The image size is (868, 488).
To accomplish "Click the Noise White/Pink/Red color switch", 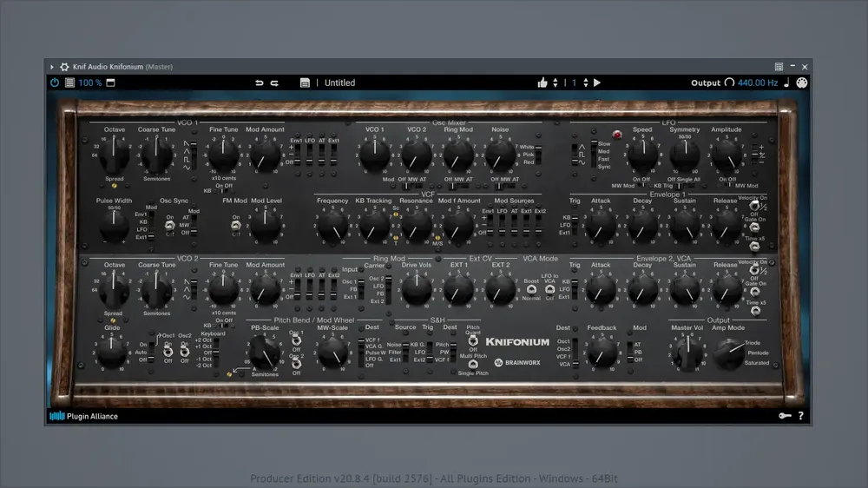I will pos(539,155).
